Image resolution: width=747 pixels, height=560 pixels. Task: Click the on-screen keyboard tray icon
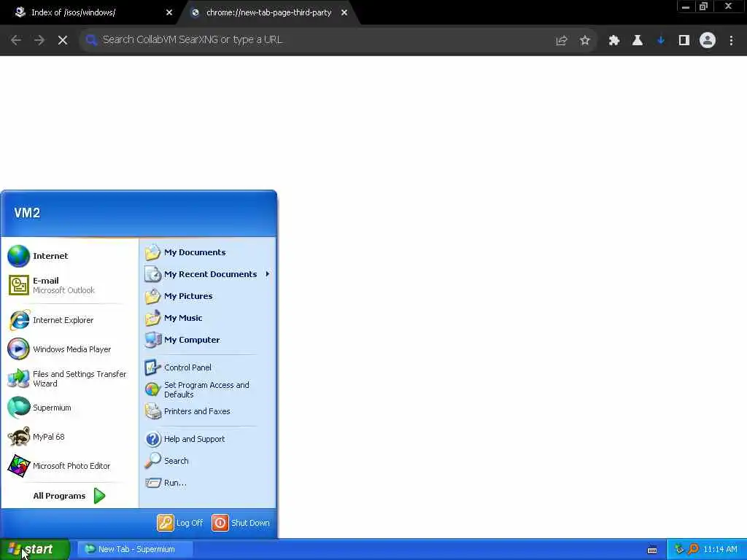pyautogui.click(x=652, y=550)
